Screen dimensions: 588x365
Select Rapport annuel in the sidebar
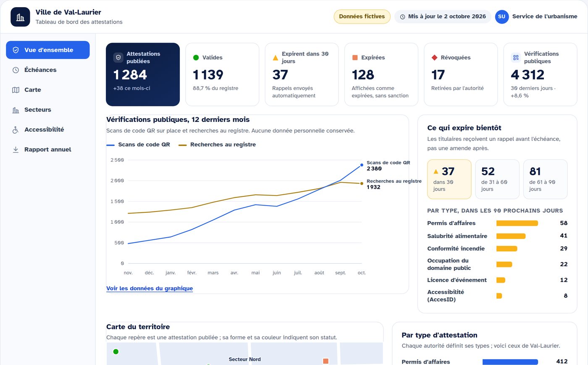48,149
